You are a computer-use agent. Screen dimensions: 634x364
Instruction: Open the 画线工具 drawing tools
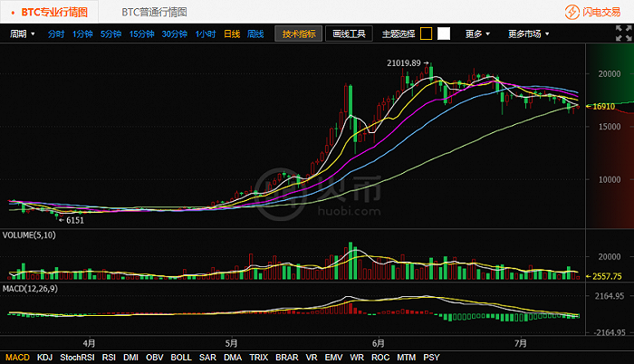(349, 34)
